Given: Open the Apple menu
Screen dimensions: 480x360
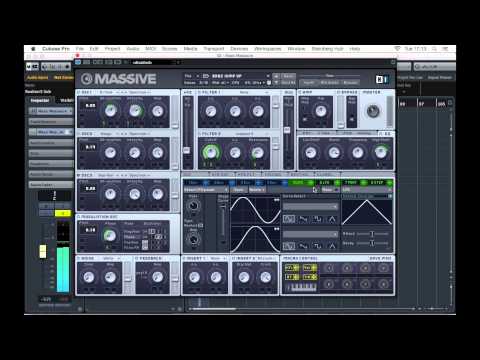Looking at the screenshot, I should pos(33,49).
